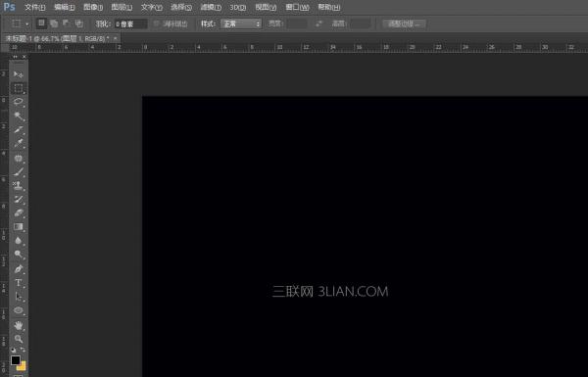Select the Ellipse shape tool
The height and width of the screenshot is (377, 588).
[x=18, y=310]
